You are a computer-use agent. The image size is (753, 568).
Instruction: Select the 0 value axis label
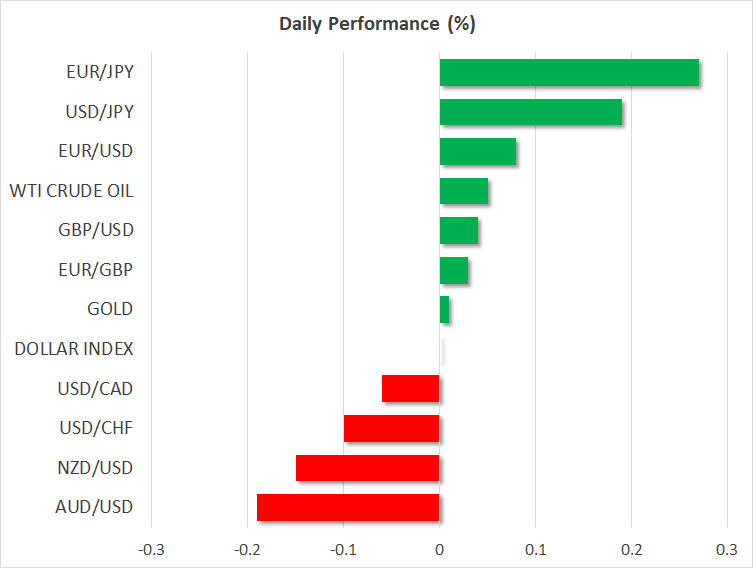(x=439, y=549)
